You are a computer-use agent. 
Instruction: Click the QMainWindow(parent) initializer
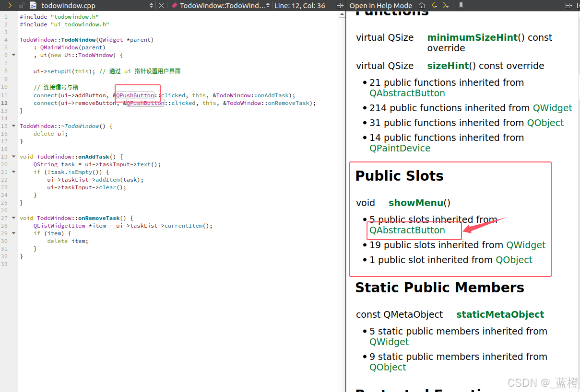click(72, 47)
